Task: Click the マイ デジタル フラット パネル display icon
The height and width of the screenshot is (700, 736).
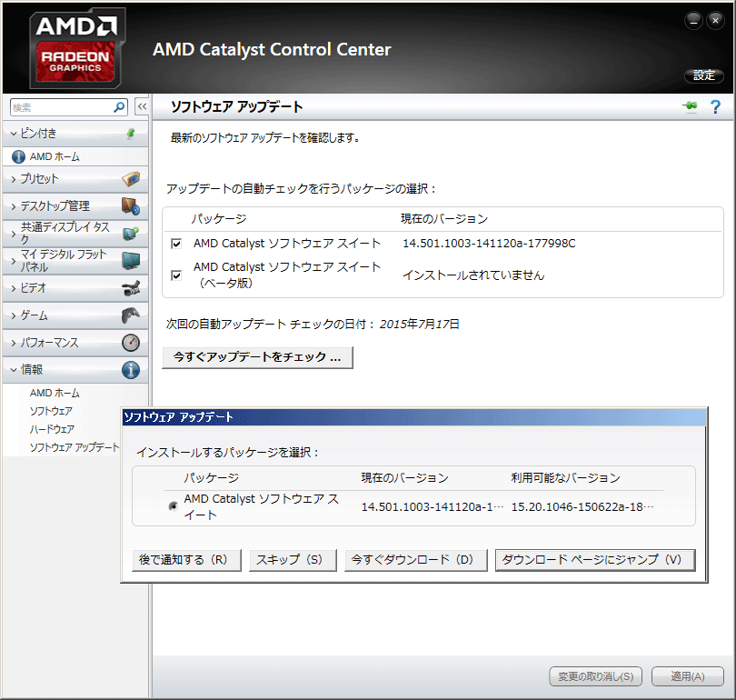Action: point(131,260)
